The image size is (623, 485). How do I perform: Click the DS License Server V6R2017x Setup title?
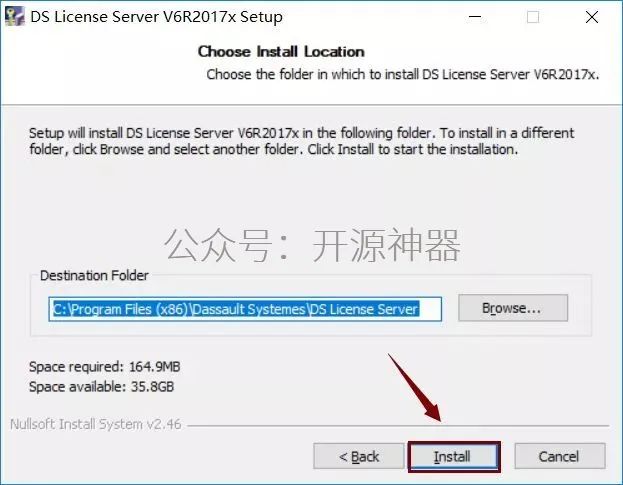[157, 17]
